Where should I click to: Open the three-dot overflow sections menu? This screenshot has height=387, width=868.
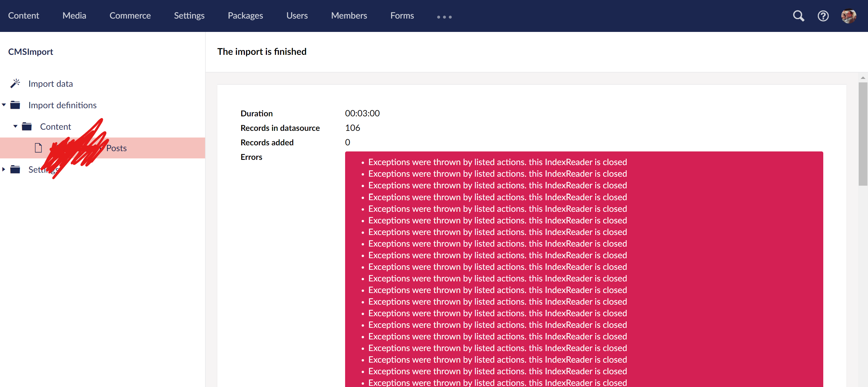tap(444, 17)
